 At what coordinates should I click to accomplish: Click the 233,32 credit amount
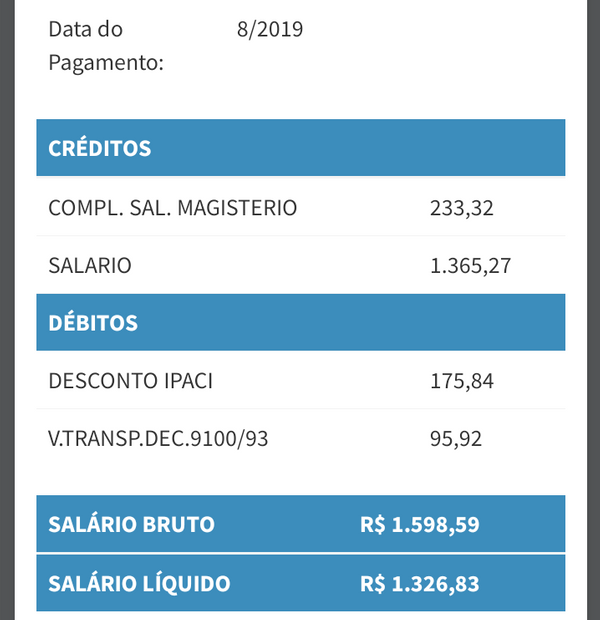(461, 208)
